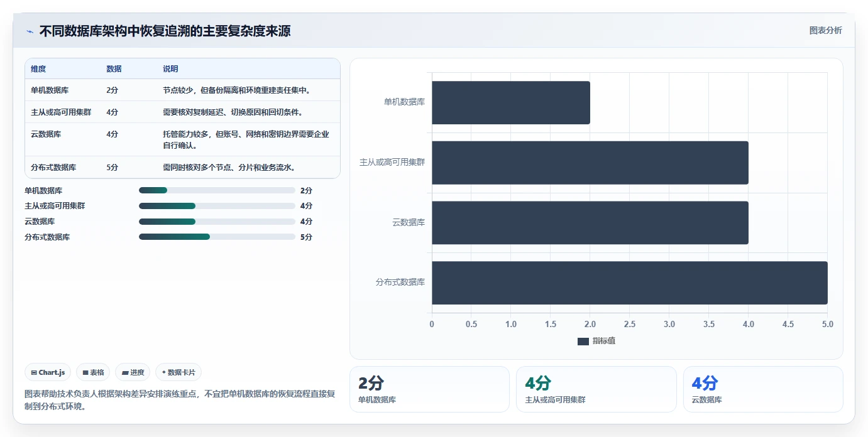Select the Chart.js tag chip
The width and height of the screenshot is (868, 437).
pos(48,372)
